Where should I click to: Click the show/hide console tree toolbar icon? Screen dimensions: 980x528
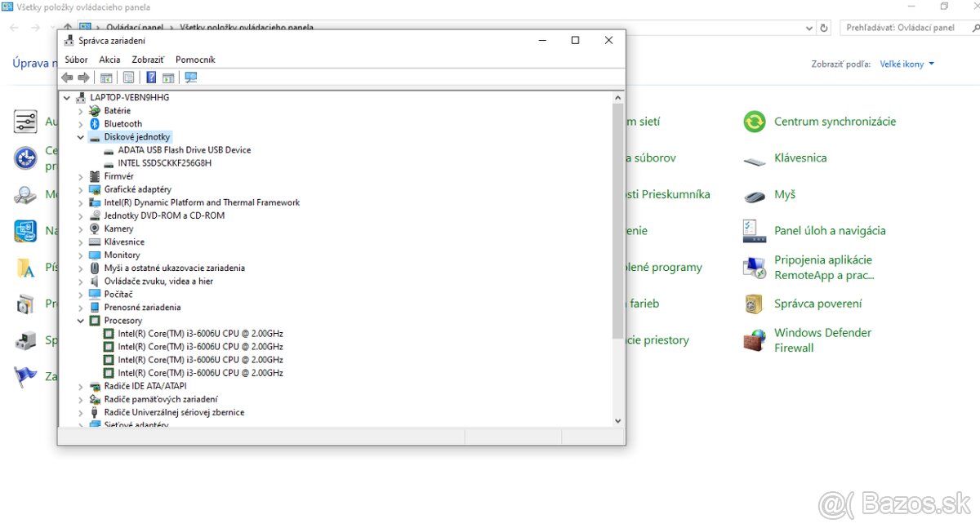pos(106,78)
